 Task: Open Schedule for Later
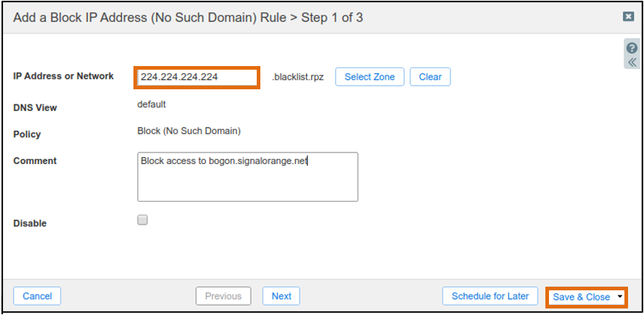click(490, 296)
